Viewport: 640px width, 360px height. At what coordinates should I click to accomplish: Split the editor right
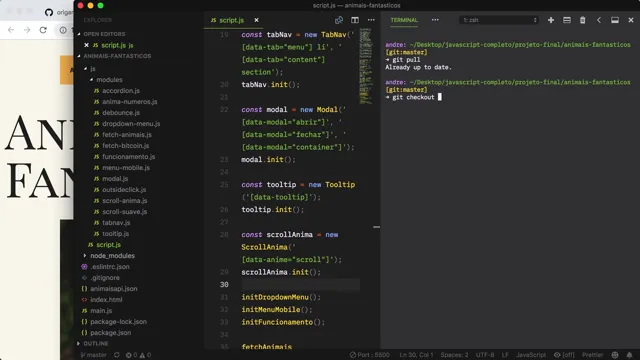pyautogui.click(x=355, y=20)
